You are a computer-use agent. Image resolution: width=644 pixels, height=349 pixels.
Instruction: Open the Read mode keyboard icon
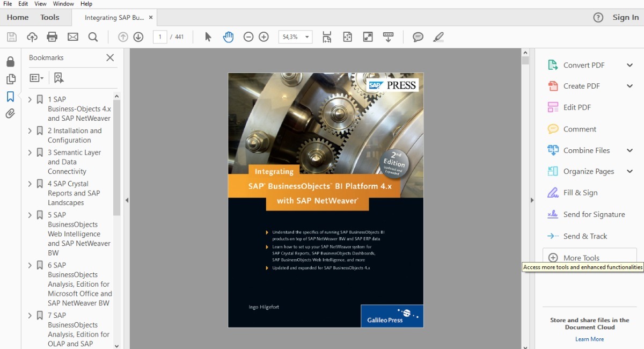388,37
